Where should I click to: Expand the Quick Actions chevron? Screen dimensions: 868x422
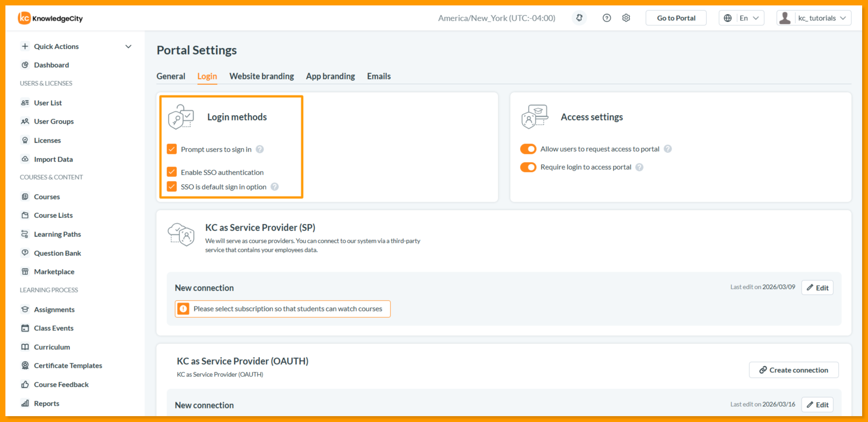[x=128, y=46]
